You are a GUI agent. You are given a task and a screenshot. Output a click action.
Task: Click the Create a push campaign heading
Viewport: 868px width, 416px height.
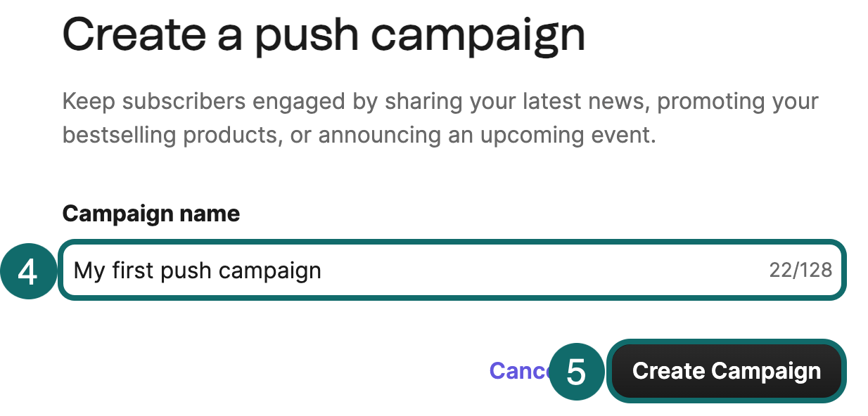tap(324, 34)
